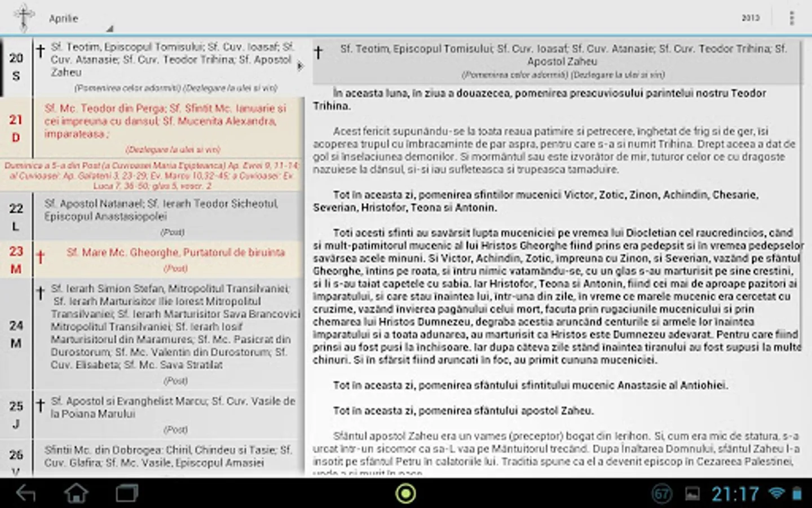
Task: Select day 23 Sf. Mare Mc. Gheorghe
Action: click(x=152, y=259)
